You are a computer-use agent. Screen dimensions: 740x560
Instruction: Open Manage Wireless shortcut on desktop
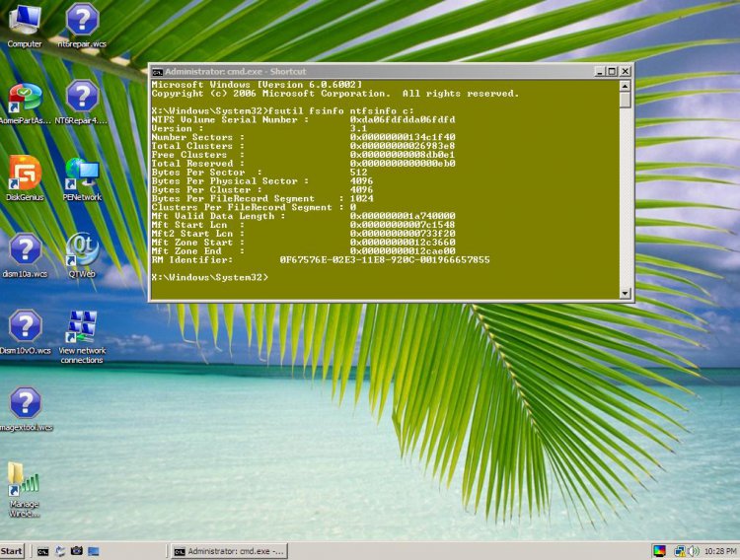pyautogui.click(x=24, y=490)
